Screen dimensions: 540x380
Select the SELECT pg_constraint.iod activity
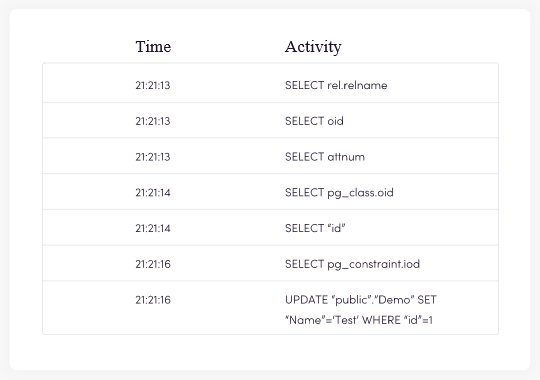pyautogui.click(x=352, y=264)
